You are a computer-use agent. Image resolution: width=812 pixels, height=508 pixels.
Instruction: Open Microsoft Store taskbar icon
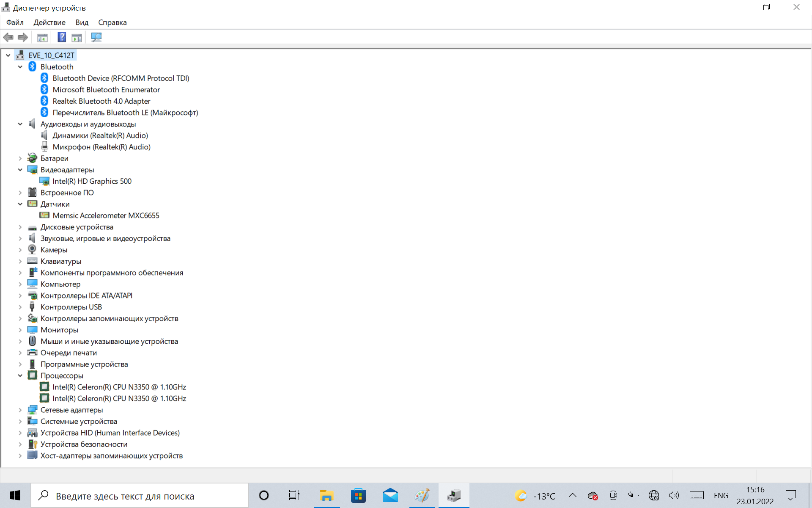[358, 495]
